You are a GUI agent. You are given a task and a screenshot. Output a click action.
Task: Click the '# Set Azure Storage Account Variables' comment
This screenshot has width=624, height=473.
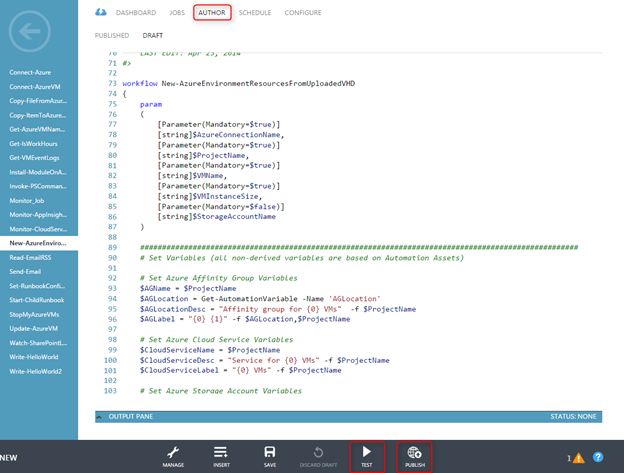pyautogui.click(x=221, y=391)
